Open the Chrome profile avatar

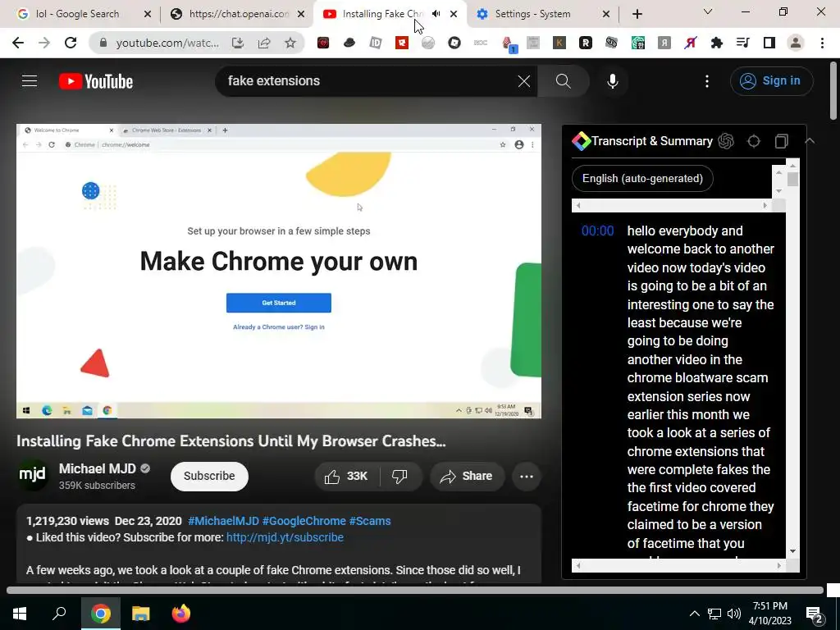pos(796,43)
